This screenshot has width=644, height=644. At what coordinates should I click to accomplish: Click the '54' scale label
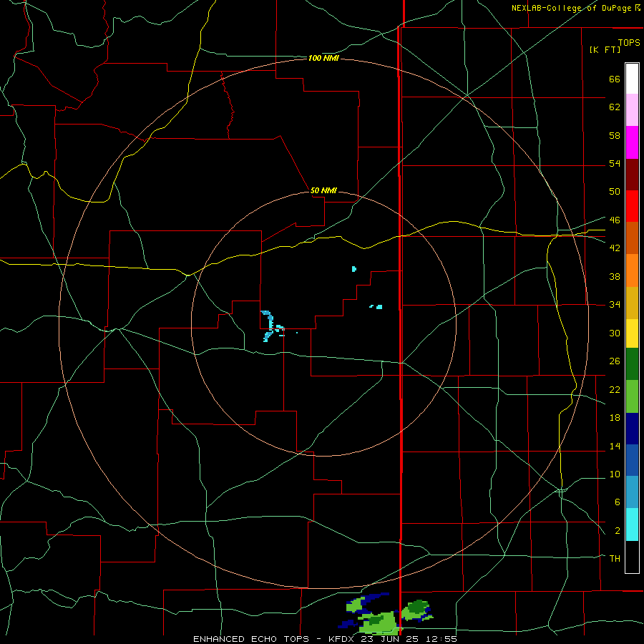tap(615, 163)
